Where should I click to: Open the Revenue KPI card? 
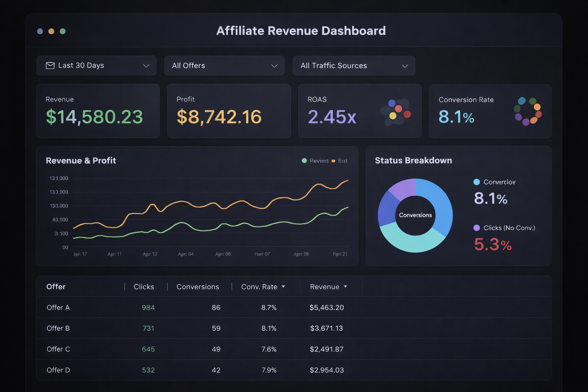click(x=98, y=111)
